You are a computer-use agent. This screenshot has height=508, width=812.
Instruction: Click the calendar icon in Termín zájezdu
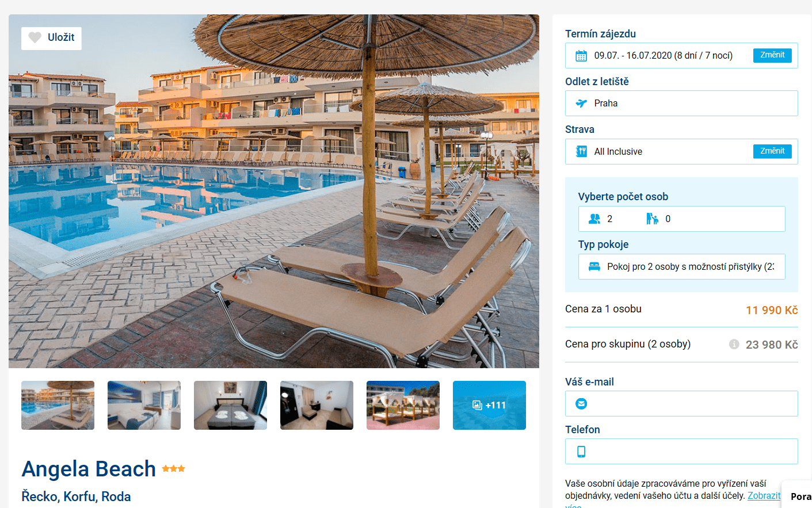(581, 56)
